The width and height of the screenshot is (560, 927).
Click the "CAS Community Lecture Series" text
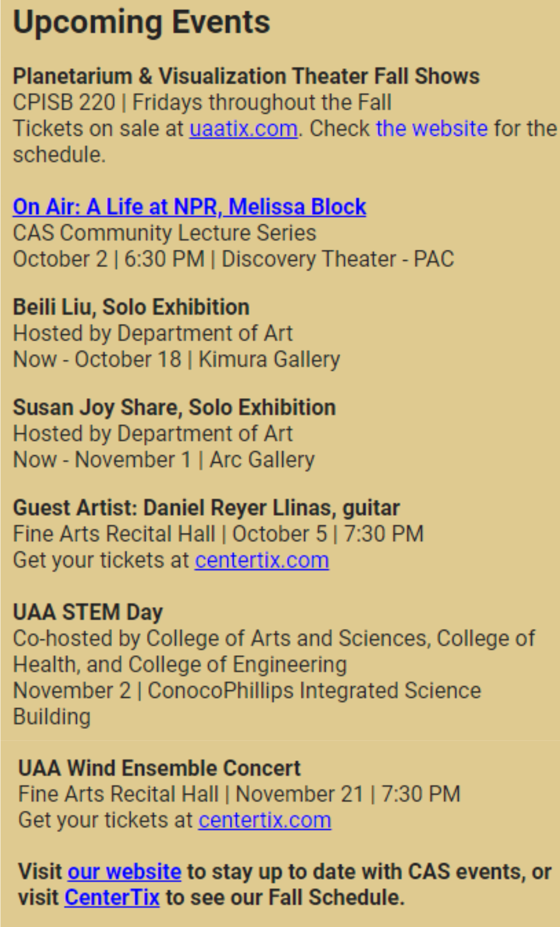pos(165,233)
